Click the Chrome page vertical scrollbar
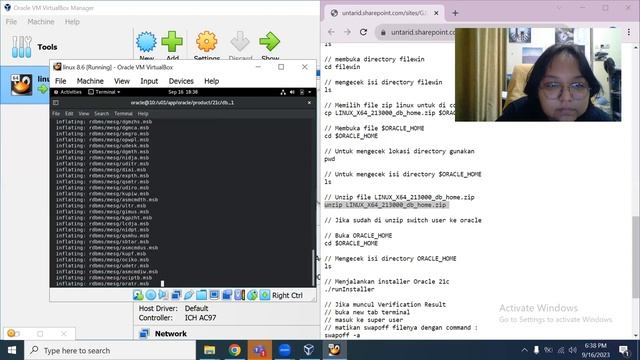 (636, 257)
